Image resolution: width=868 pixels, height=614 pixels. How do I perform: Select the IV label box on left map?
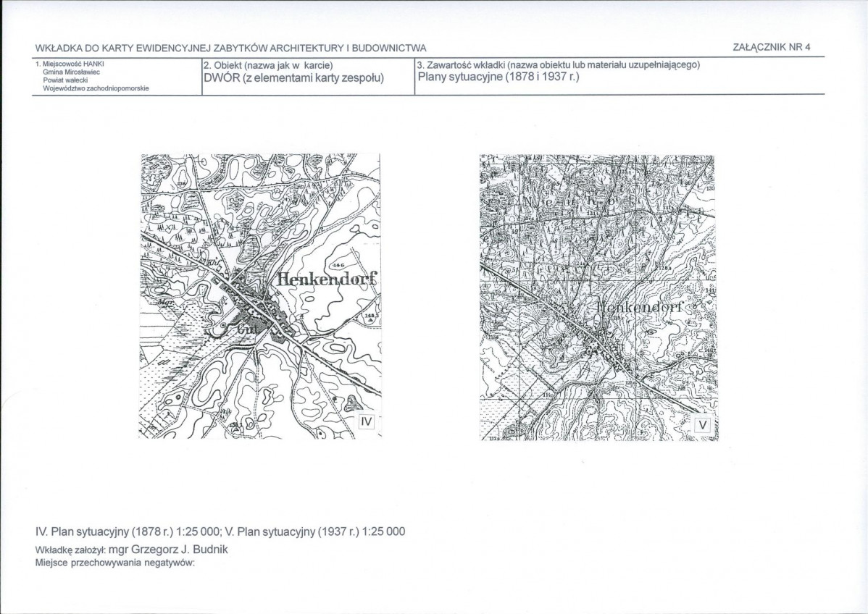(366, 422)
